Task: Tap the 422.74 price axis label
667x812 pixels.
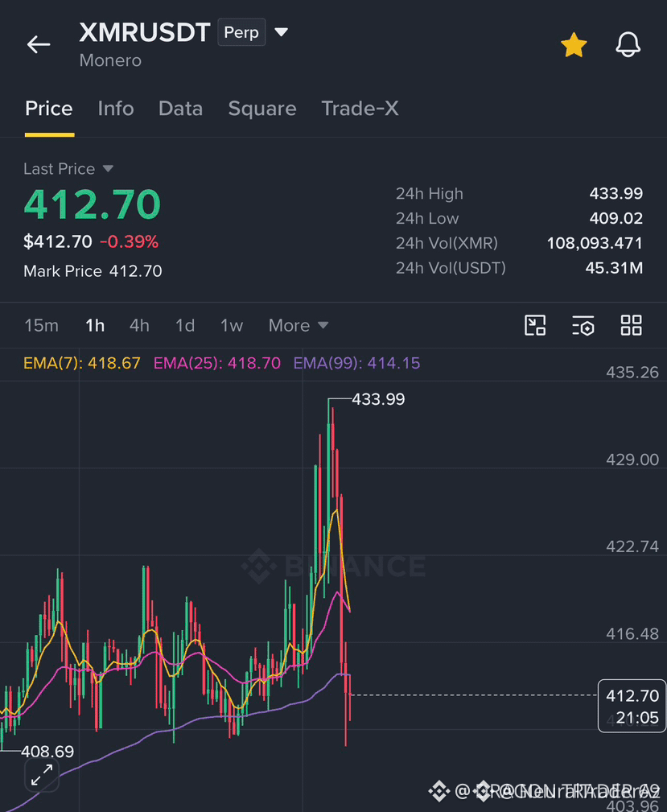Action: pos(632,547)
